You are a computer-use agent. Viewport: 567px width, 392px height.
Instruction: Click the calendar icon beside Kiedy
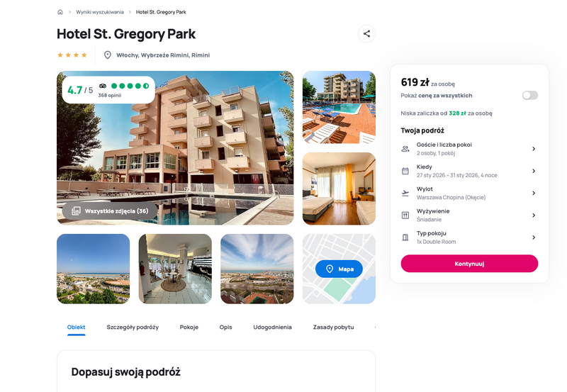click(x=405, y=171)
